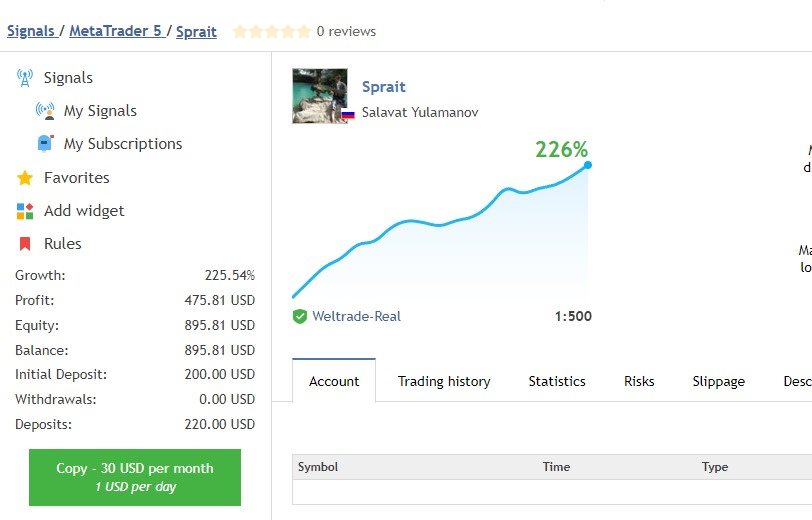Click the Signals antenna icon in sidebar

pyautogui.click(x=25, y=78)
